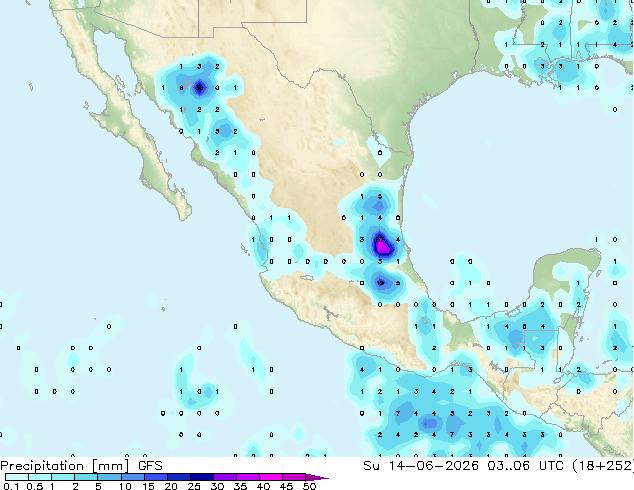Click the legend label '25'

194,486
